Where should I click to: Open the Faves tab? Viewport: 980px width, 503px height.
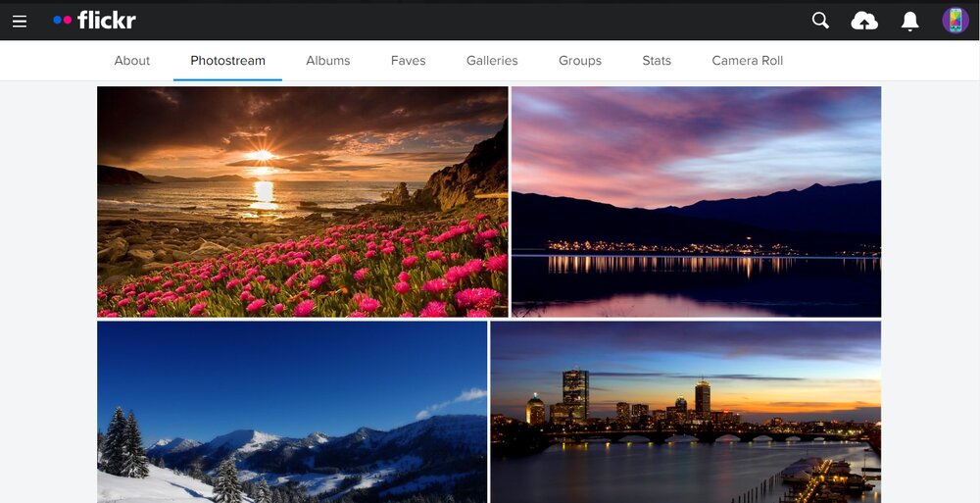tap(408, 61)
